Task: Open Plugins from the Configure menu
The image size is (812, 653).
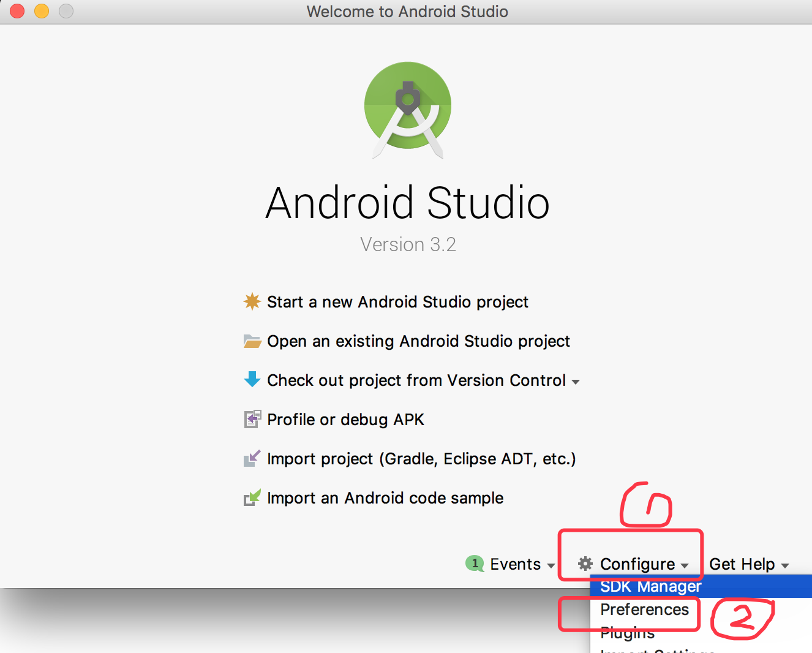Action: pos(627,633)
